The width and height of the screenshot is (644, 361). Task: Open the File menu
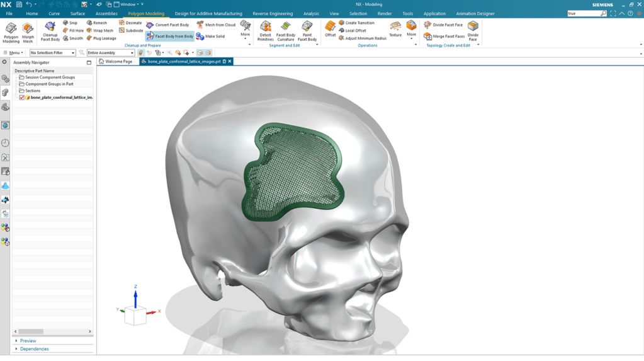pos(9,13)
